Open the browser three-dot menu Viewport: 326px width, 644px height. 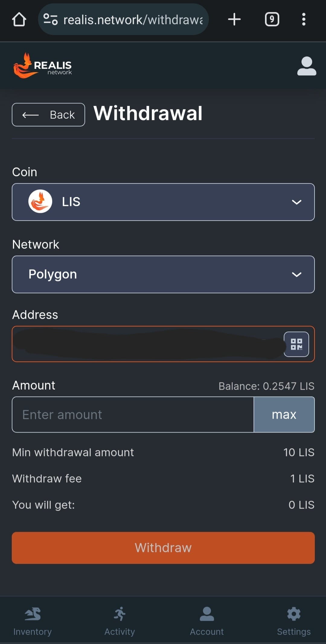tap(304, 20)
